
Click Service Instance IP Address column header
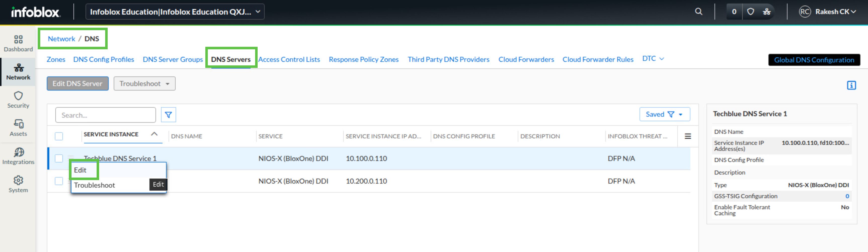(383, 136)
